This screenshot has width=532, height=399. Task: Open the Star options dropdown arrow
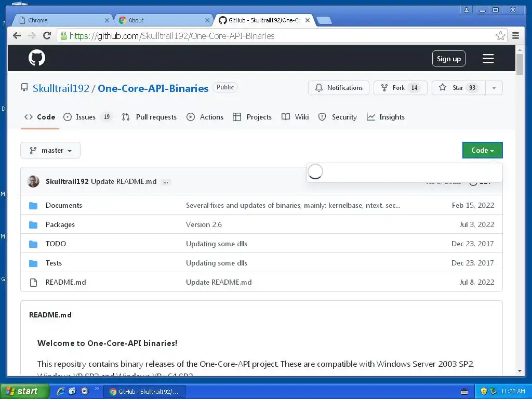(x=494, y=88)
